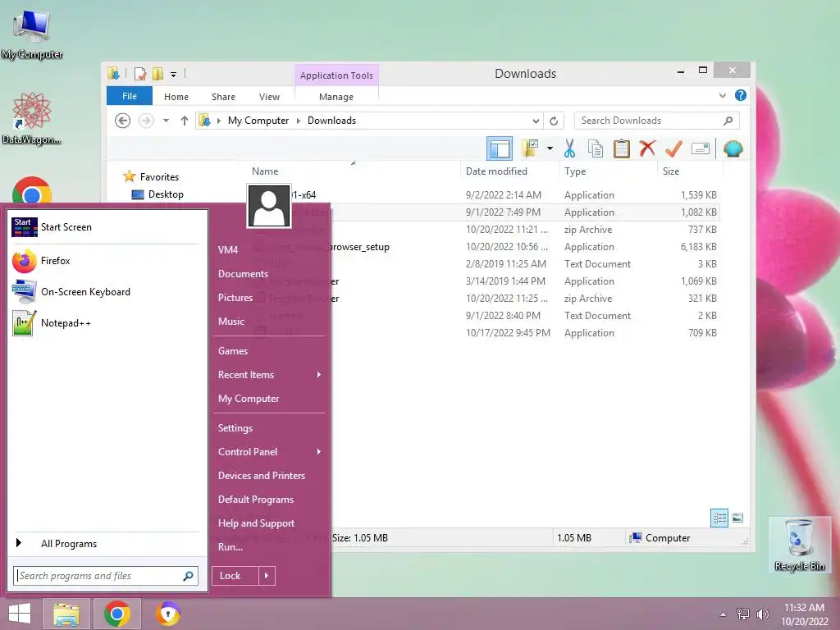The width and height of the screenshot is (840, 630).
Task: Select Favorites in the navigation pane
Action: click(159, 177)
